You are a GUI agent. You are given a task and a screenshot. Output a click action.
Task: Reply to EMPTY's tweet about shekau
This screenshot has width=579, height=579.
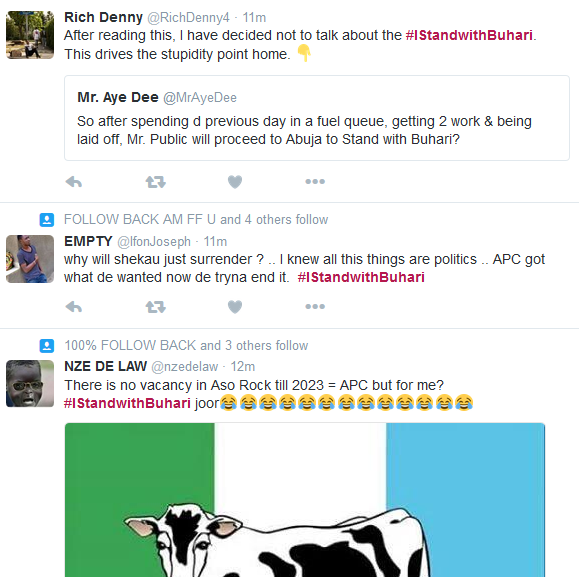pyautogui.click(x=73, y=306)
